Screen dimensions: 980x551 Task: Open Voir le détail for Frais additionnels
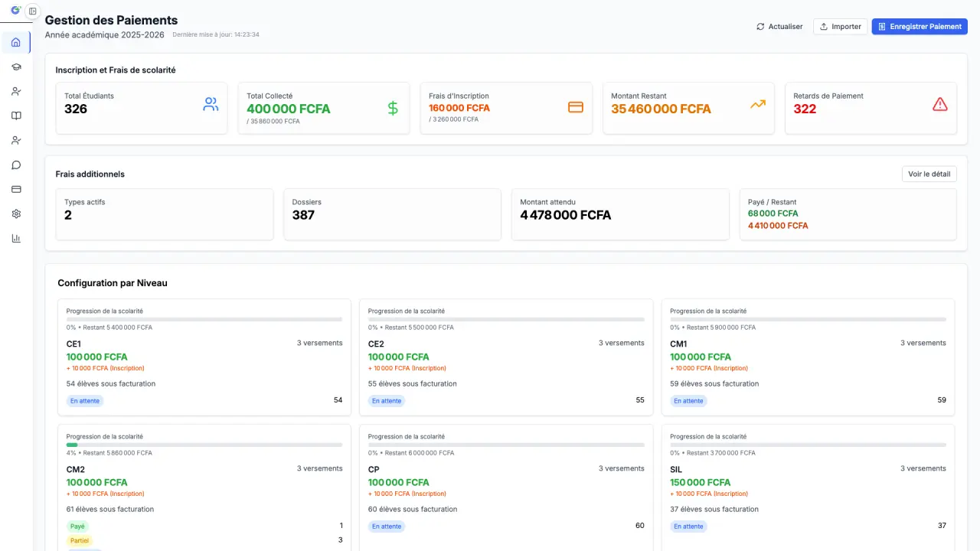click(929, 174)
